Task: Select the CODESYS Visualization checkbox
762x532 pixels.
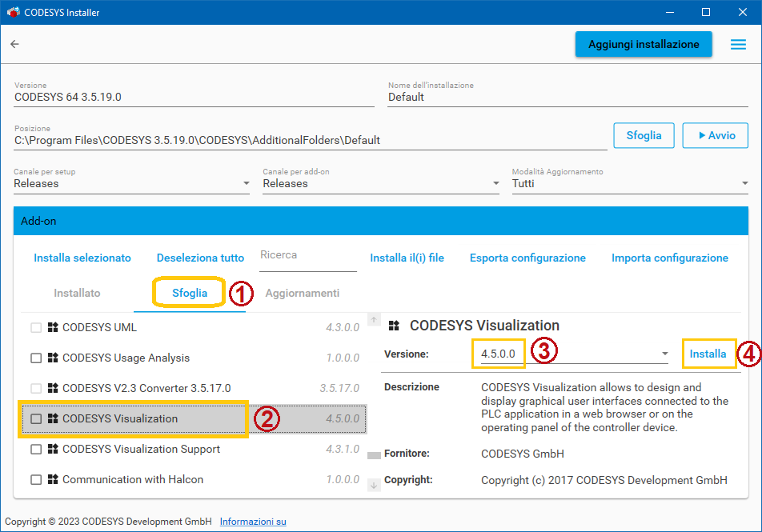Action: click(36, 418)
